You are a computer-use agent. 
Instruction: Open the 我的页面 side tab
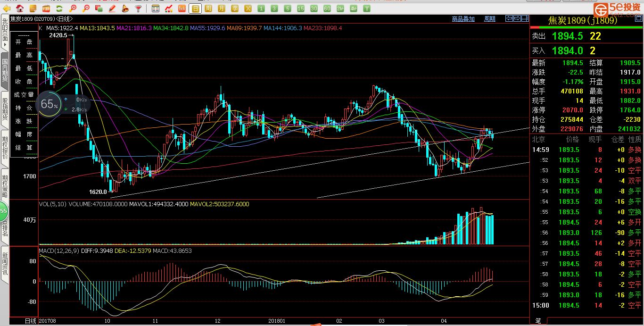coord(5,33)
